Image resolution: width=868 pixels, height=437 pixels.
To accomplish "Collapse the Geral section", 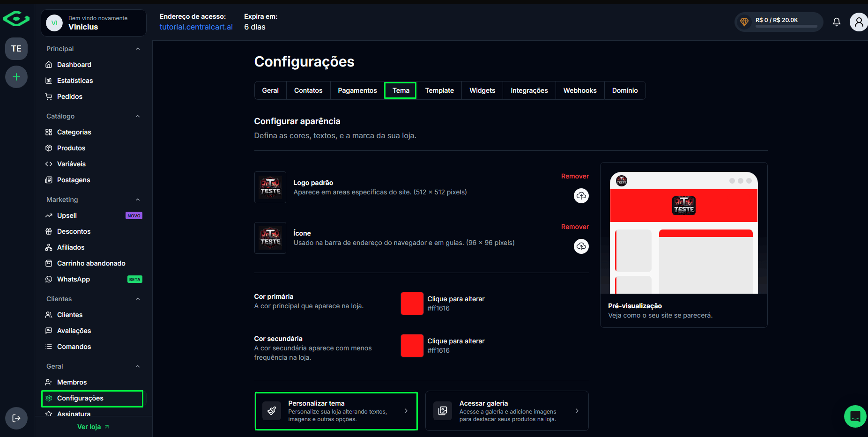I will (x=138, y=366).
